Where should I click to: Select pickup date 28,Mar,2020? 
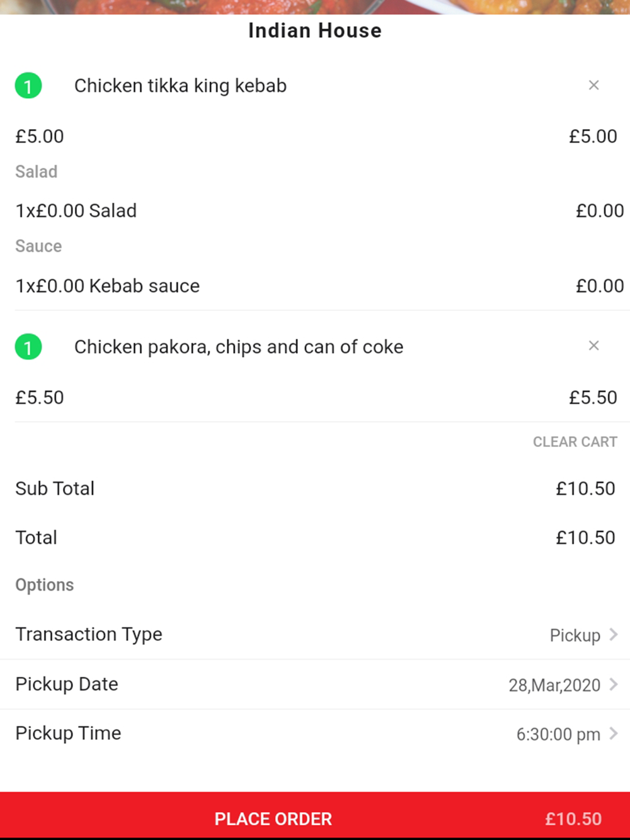554,685
